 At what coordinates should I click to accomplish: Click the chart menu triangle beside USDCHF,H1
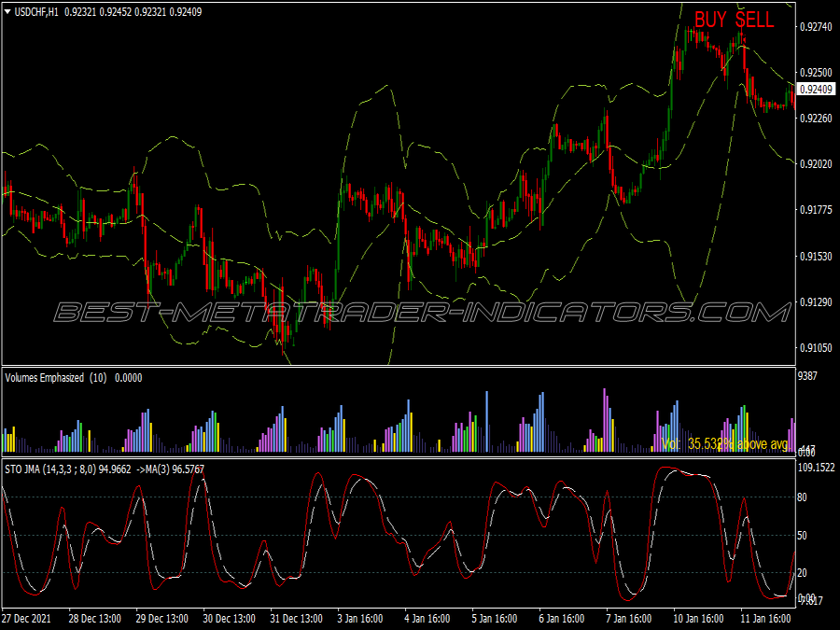point(7,12)
